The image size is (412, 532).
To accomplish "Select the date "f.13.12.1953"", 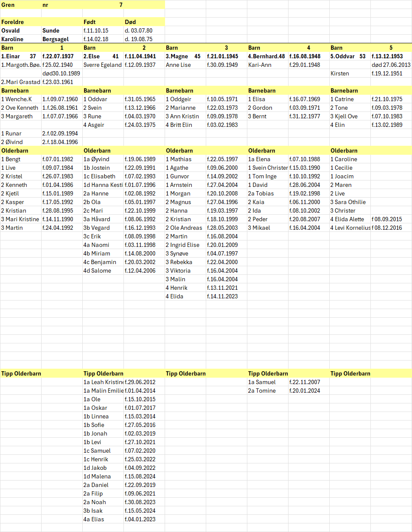I will point(391,56).
